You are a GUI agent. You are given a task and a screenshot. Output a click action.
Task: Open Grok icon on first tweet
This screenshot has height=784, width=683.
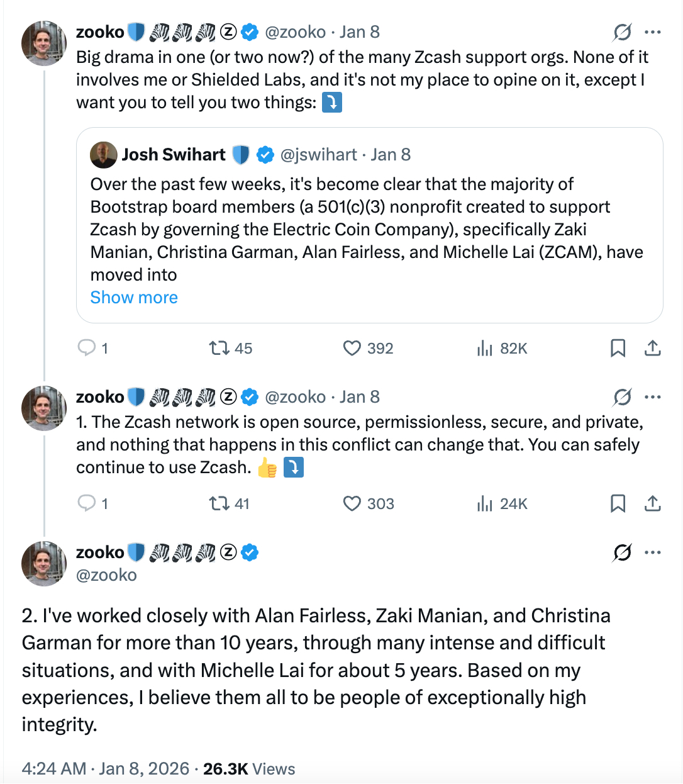622,32
